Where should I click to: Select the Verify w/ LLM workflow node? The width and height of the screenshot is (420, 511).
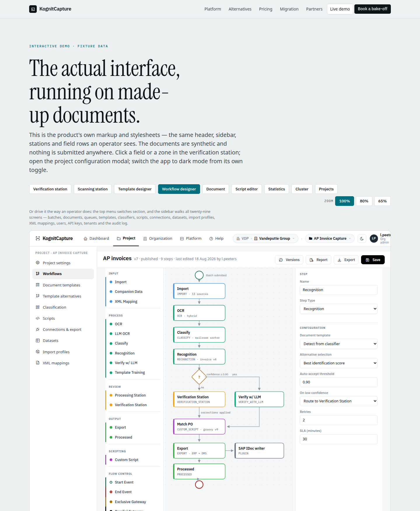259,399
